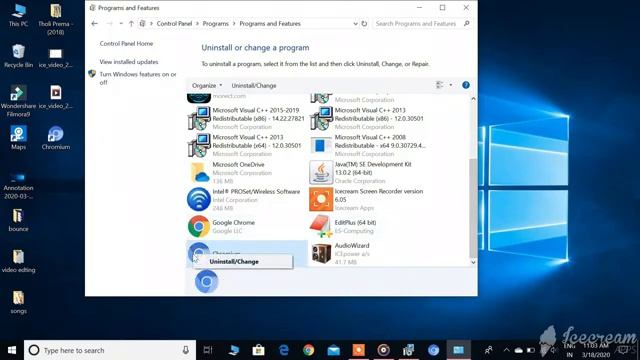The image size is (640, 360).
Task: Select the Microsoft OneDrive program icon
Action: click(x=199, y=172)
